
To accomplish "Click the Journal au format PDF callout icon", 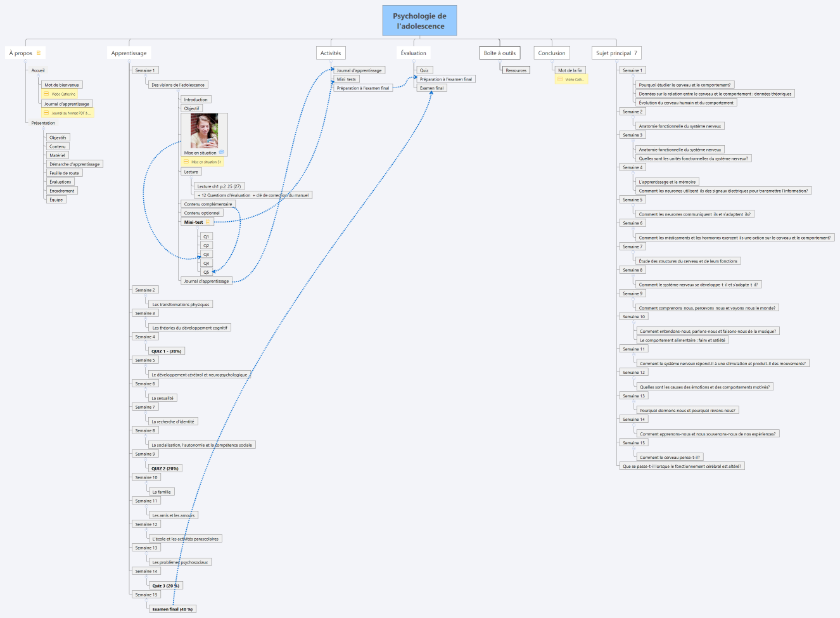I will (46, 113).
